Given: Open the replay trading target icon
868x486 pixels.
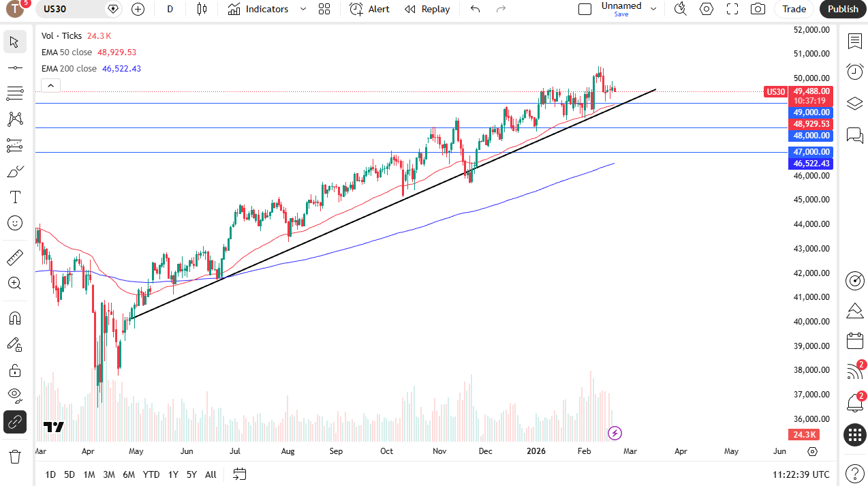Looking at the screenshot, I should point(854,280).
